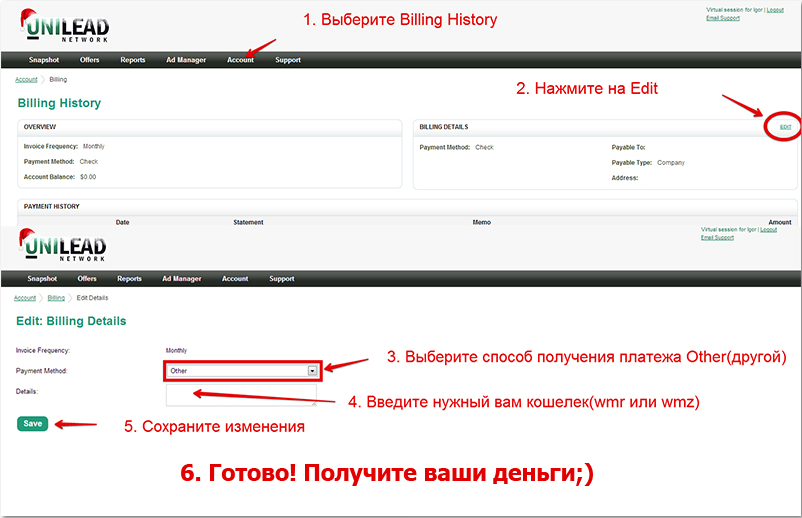Click the Payable To label
The image size is (802, 518).
629,147
